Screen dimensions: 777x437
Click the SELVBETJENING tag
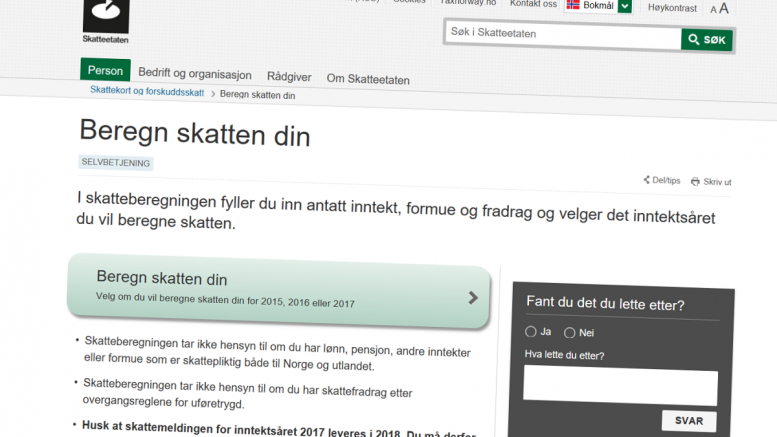point(115,163)
